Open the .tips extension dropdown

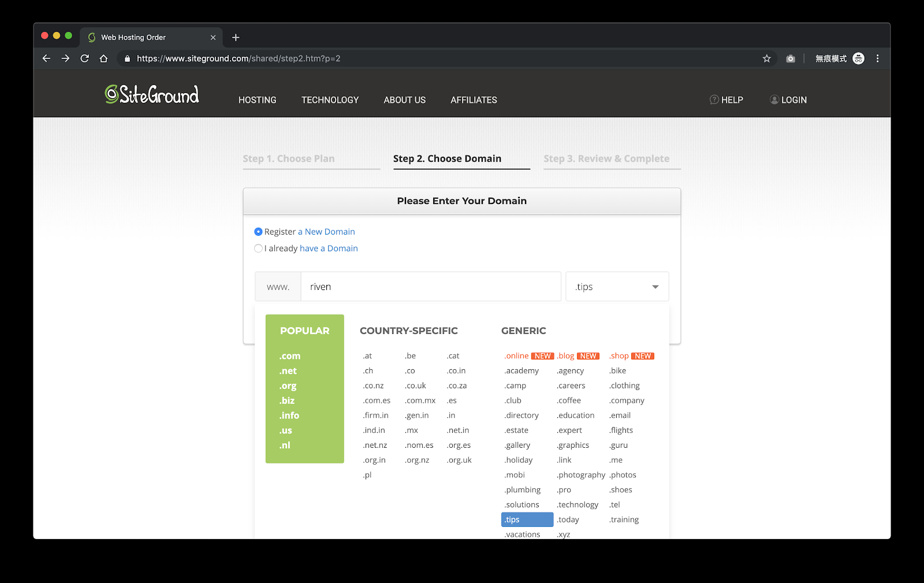click(x=617, y=287)
